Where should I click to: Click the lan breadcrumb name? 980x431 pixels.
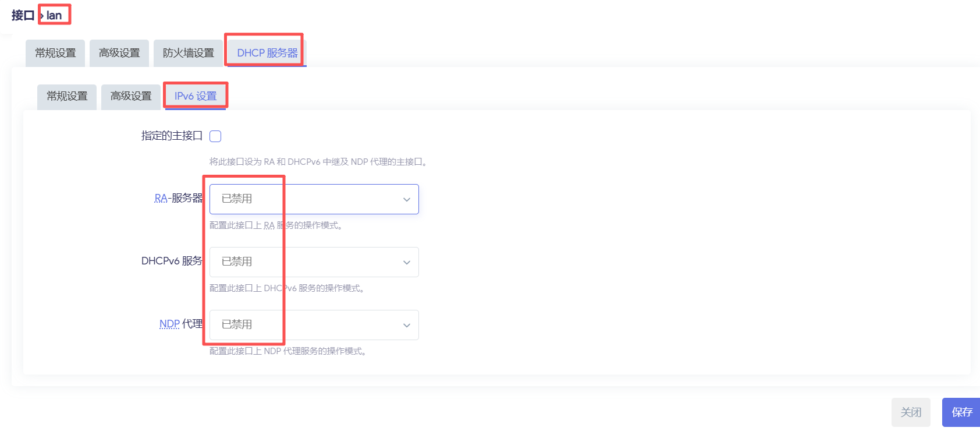(54, 16)
